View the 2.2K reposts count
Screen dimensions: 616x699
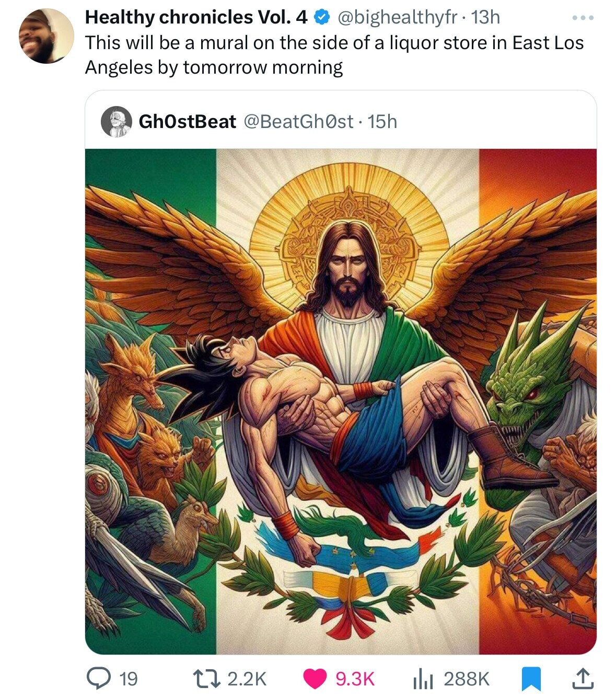click(247, 679)
